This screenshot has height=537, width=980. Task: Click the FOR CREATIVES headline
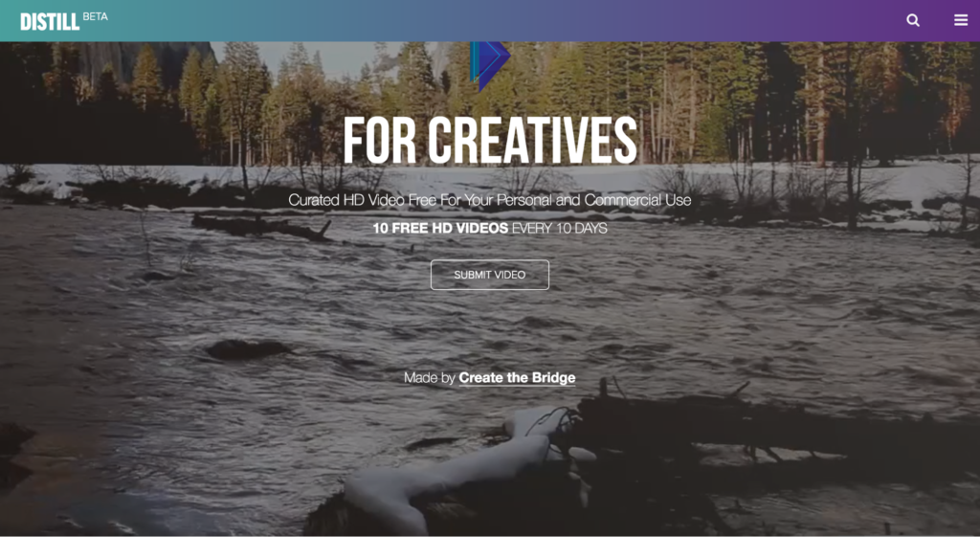click(x=490, y=141)
